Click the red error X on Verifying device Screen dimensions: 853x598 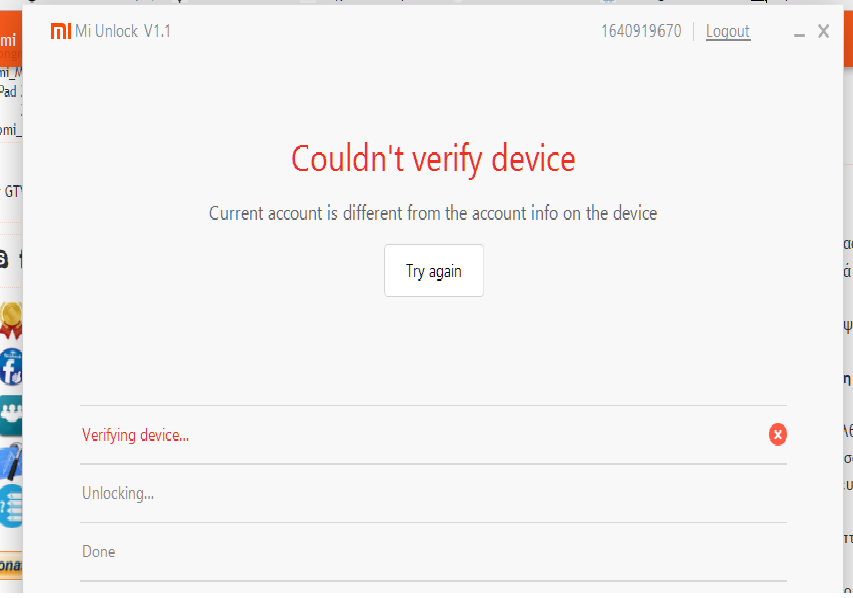(777, 434)
